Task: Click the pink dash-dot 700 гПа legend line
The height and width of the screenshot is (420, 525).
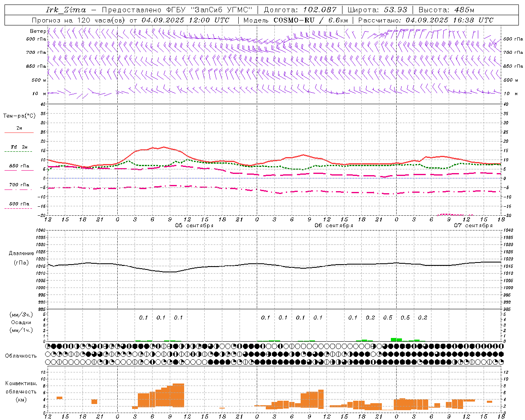Action: point(18,190)
